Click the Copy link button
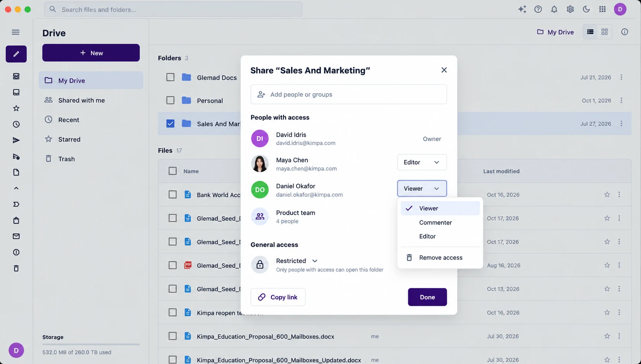 click(x=278, y=297)
